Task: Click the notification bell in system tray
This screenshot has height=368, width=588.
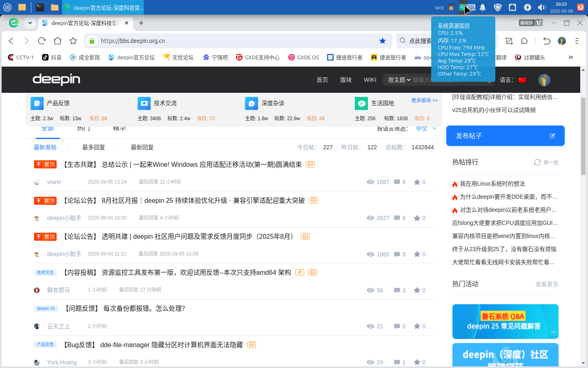Action: [x=483, y=7]
